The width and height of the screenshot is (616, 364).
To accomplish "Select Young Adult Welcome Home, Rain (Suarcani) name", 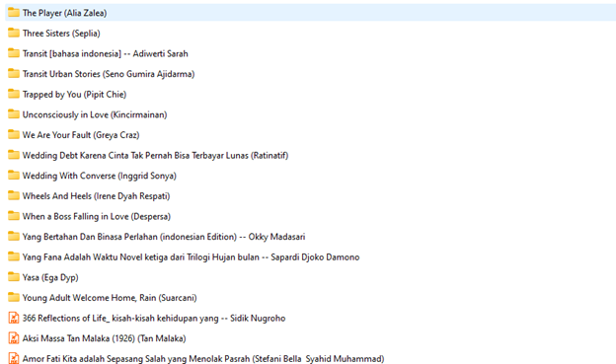I will click(x=110, y=298).
